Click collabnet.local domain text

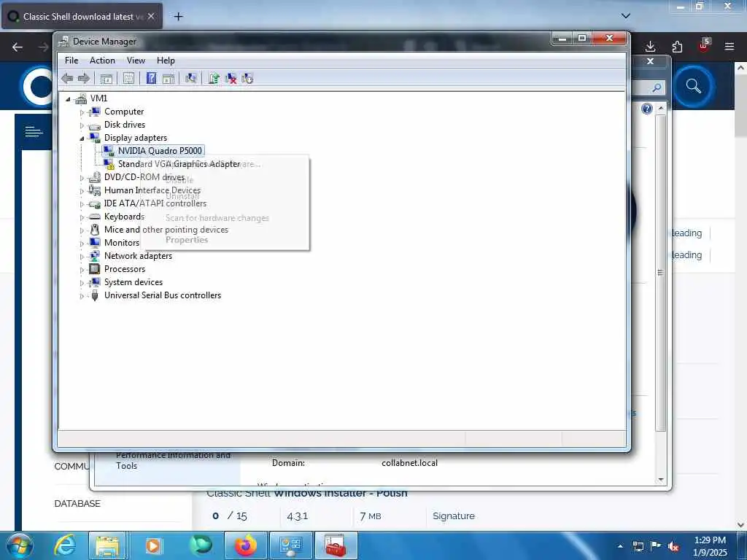point(409,463)
